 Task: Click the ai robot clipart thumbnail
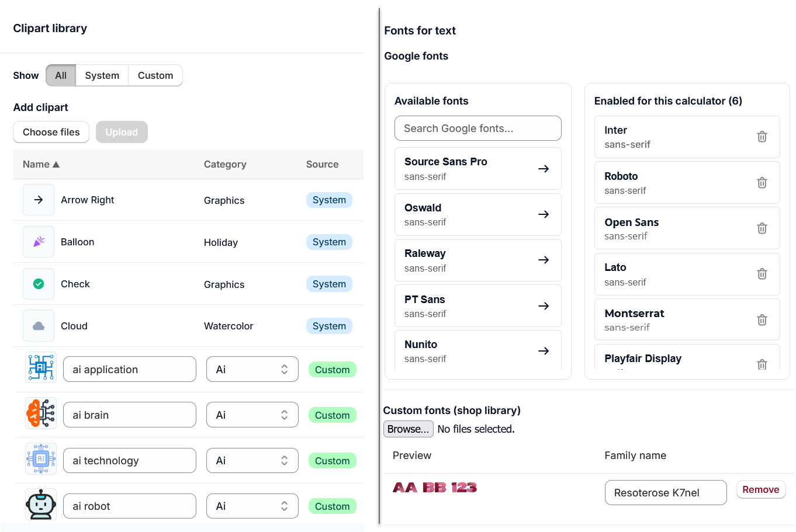click(41, 504)
